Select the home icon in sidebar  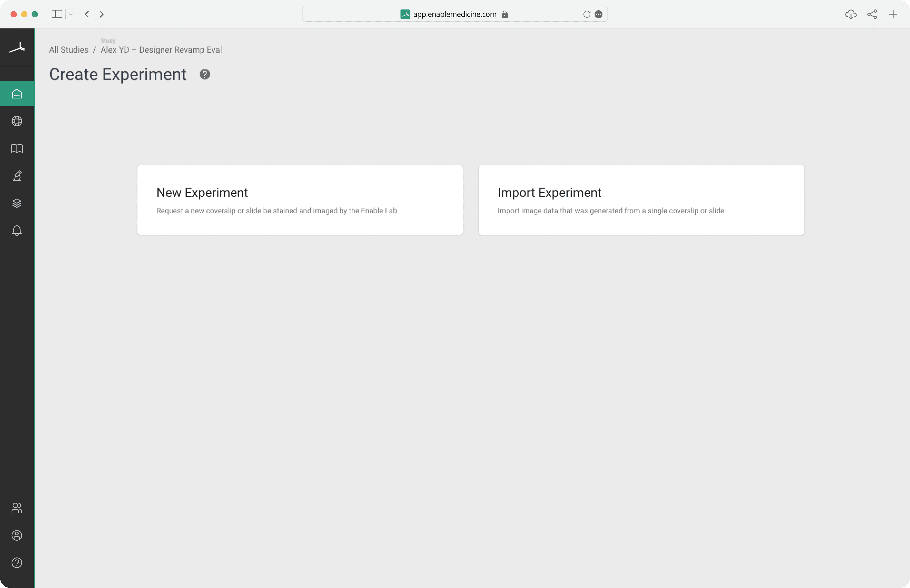17,93
